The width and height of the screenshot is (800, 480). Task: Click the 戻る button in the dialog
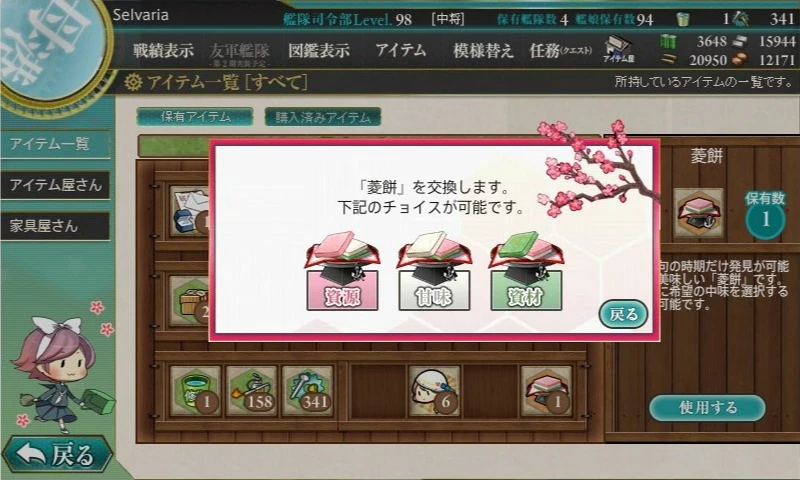coord(623,314)
